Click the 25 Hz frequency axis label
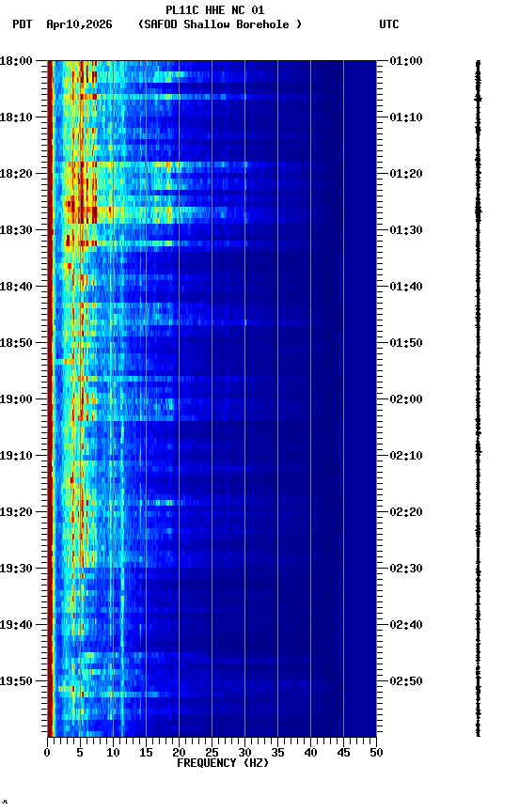Viewport: 519px width, 812px height. click(212, 753)
